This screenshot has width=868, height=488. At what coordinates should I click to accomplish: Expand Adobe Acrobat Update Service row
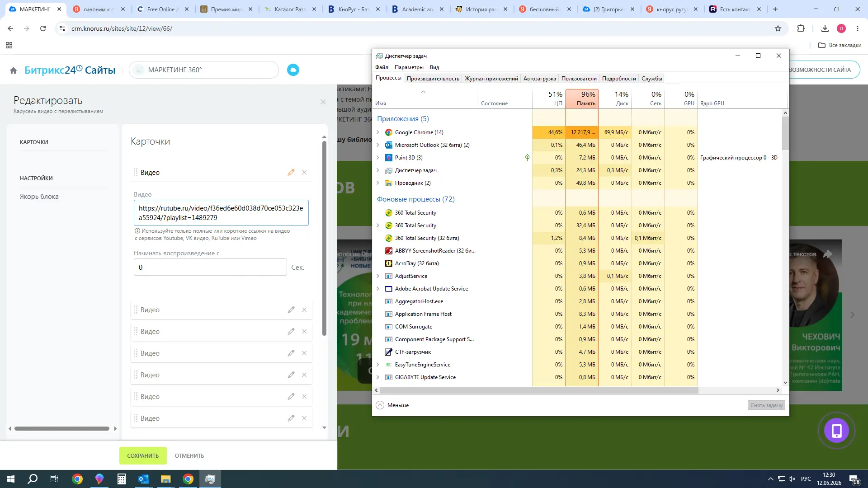coord(378,289)
